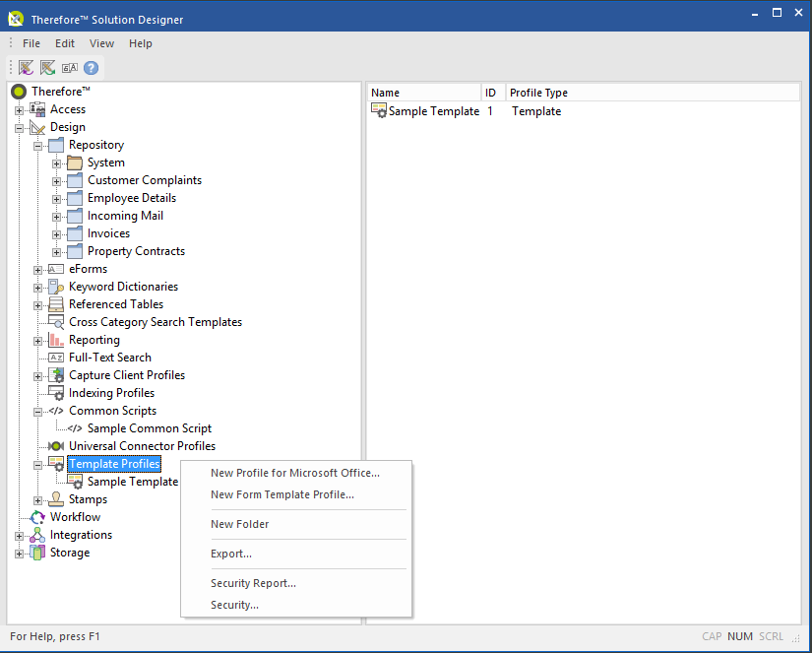Select the undo-style purple-arrow toolbar icon
Image resolution: width=812 pixels, height=653 pixels.
[25, 67]
